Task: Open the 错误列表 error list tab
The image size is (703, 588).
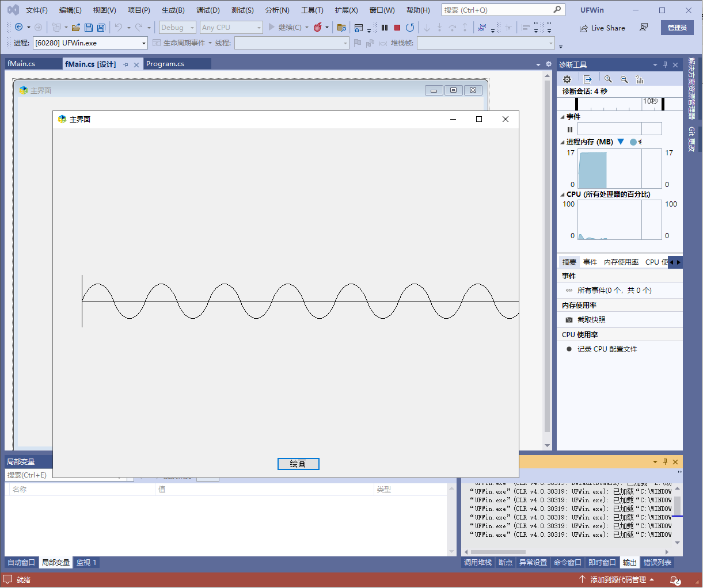Action: pos(658,563)
